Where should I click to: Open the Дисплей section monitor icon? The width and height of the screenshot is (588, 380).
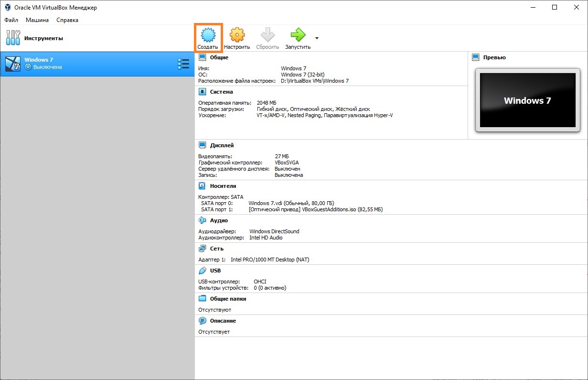tap(202, 145)
